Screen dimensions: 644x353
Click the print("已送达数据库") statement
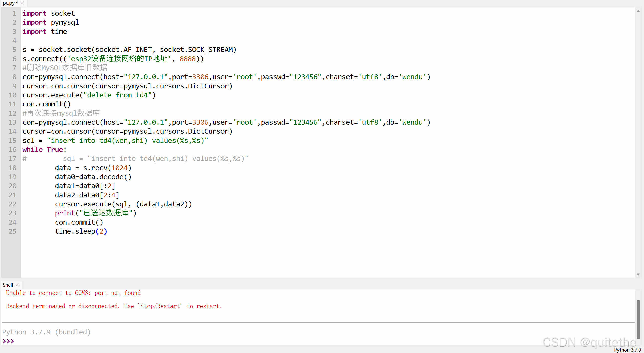click(x=95, y=213)
